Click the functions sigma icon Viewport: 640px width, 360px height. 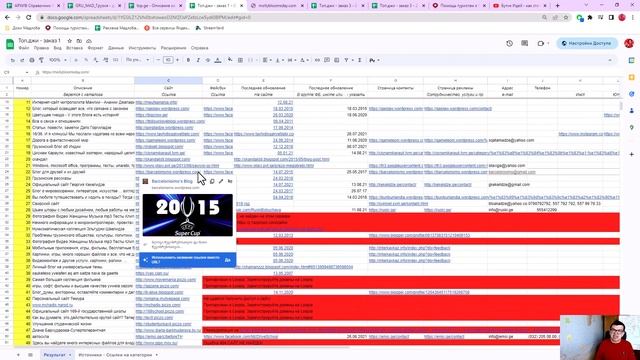[x=360, y=60]
